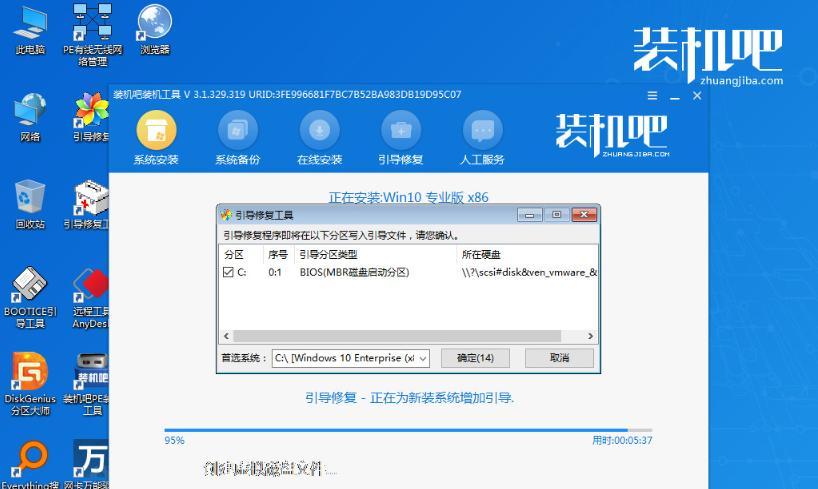Launch Everything search shortcut
The width and height of the screenshot is (818, 489).
click(x=30, y=464)
